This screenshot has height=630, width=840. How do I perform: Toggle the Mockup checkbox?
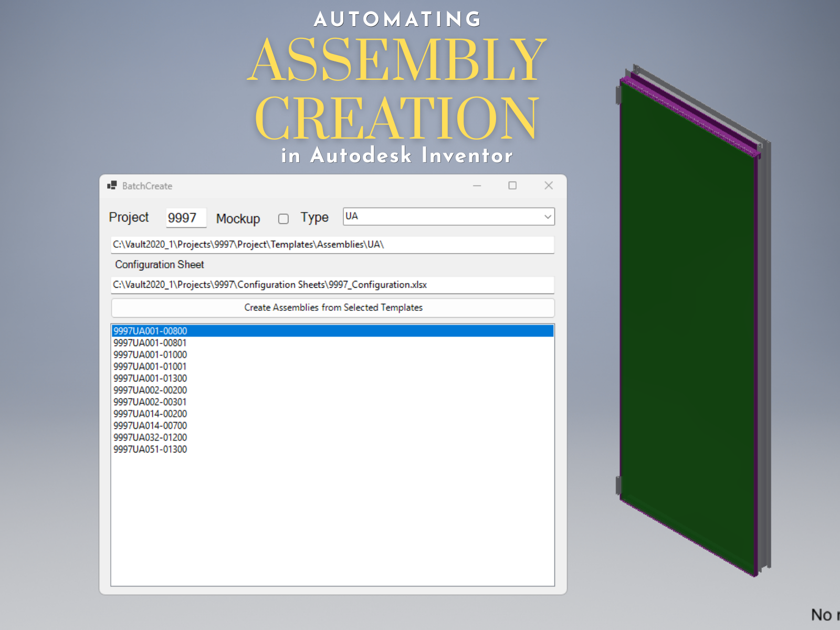[283, 219]
